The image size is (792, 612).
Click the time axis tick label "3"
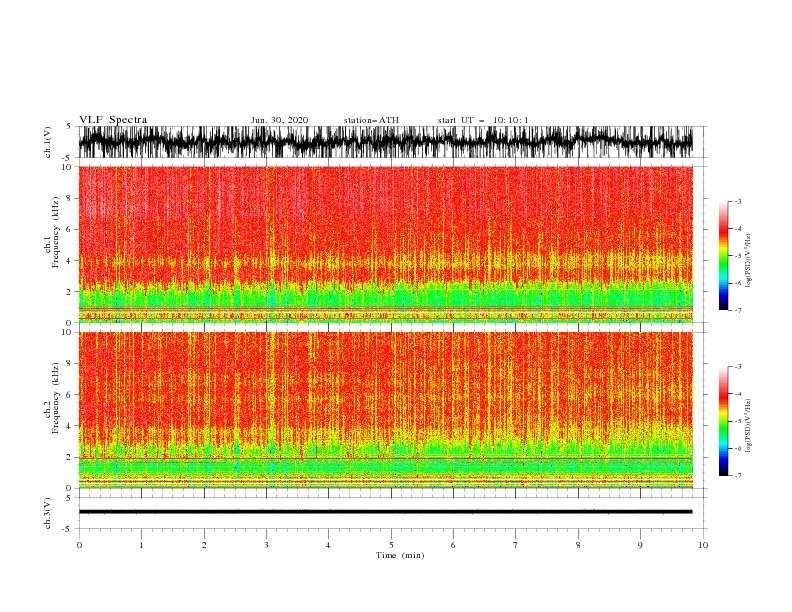[x=266, y=545]
